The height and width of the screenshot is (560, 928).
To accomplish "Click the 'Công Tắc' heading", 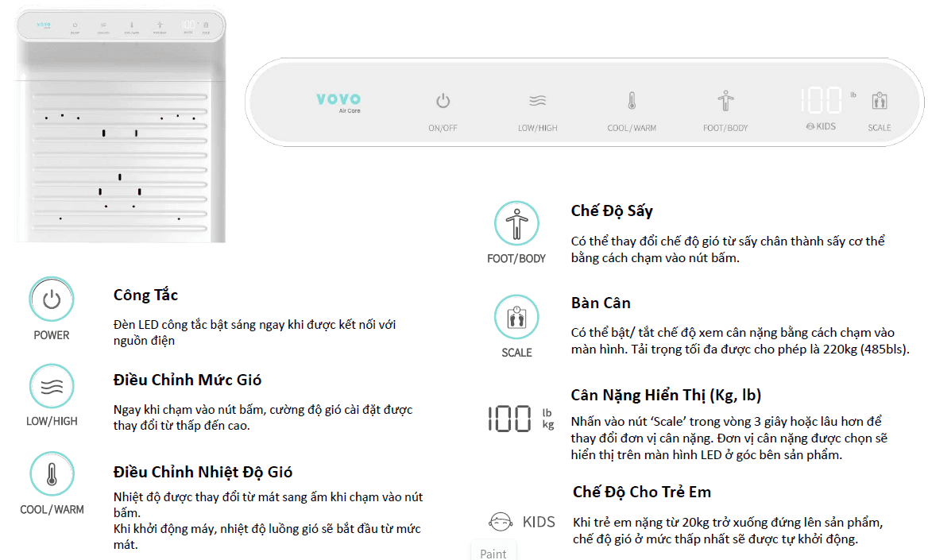I will coord(145,295).
